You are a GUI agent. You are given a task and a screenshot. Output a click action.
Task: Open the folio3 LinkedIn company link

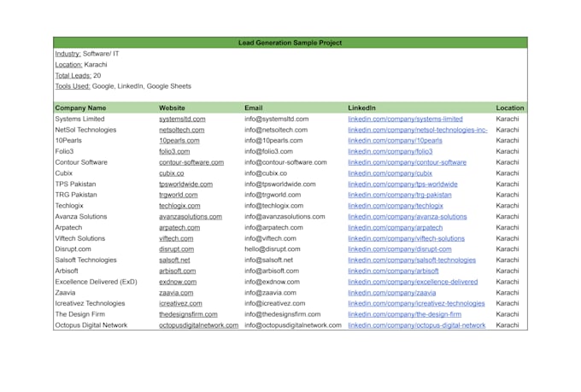[390, 151]
